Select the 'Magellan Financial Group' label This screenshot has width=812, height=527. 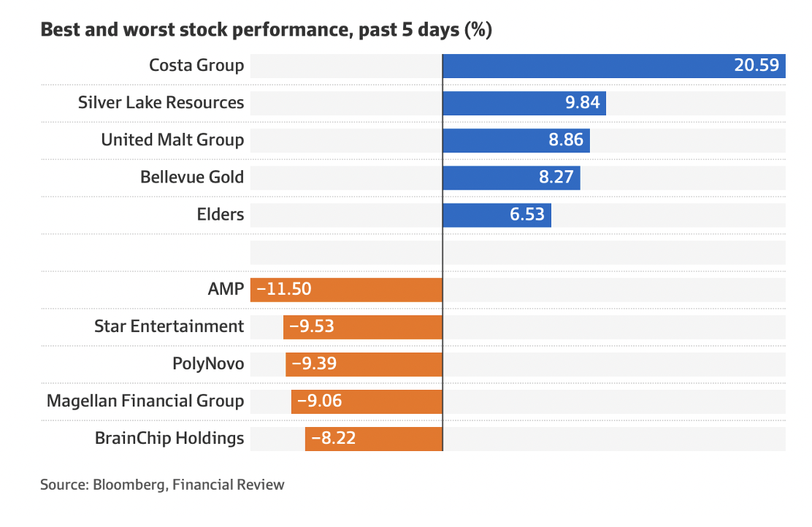click(x=145, y=401)
